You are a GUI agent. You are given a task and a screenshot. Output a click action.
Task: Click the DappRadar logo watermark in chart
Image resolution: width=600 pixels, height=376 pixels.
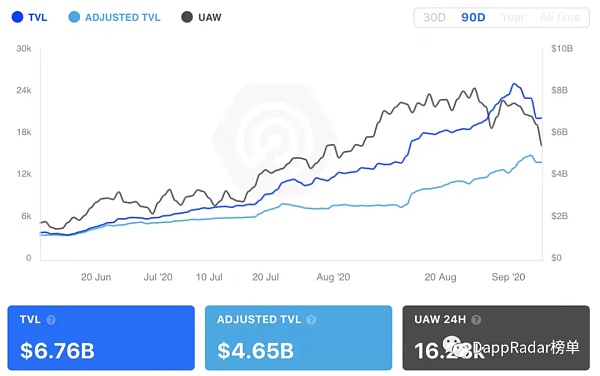(x=274, y=139)
